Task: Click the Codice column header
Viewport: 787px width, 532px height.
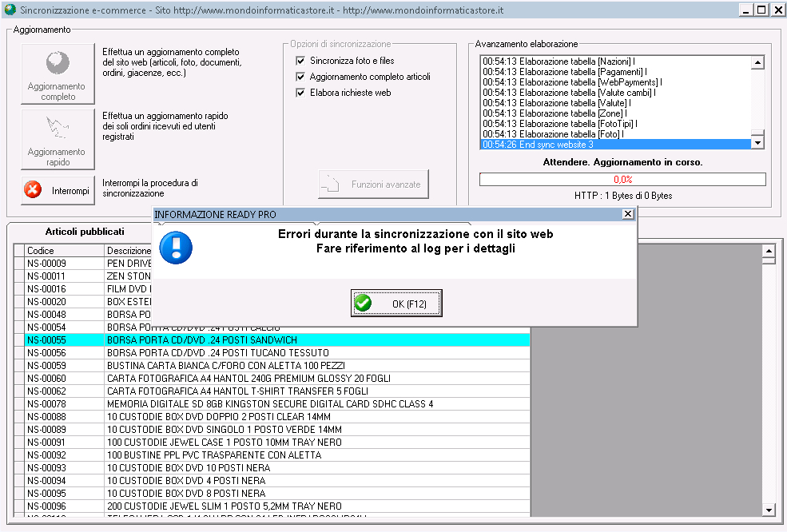Action: (64, 251)
